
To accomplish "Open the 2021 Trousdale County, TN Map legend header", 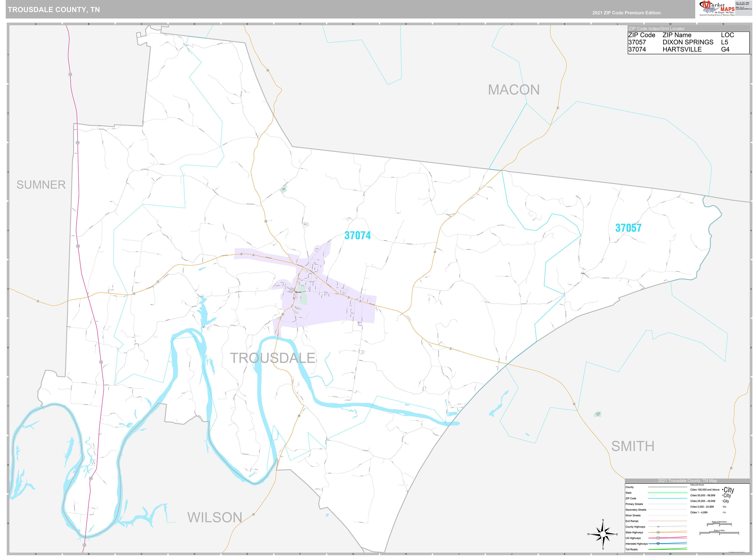I will [x=688, y=481].
